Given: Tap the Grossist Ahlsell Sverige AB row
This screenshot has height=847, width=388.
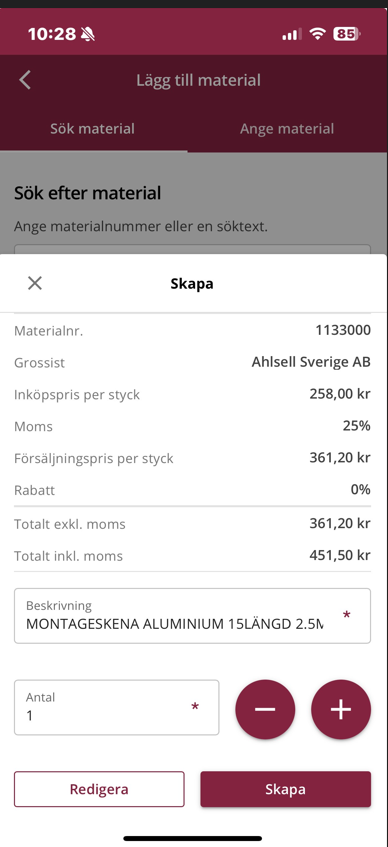Looking at the screenshot, I should 192,362.
